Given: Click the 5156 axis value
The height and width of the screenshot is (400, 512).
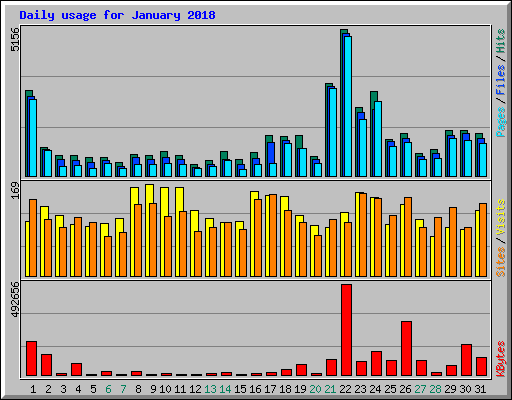Looking at the screenshot, I should [15, 39].
